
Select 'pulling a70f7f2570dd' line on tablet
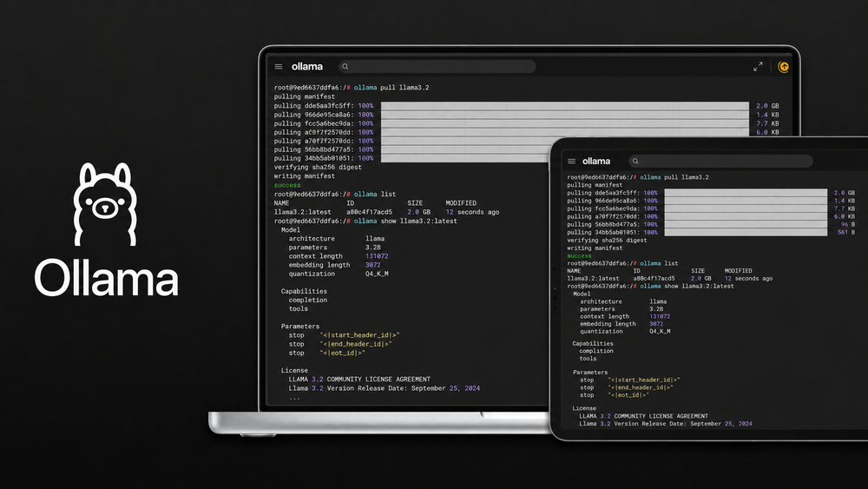(x=612, y=216)
